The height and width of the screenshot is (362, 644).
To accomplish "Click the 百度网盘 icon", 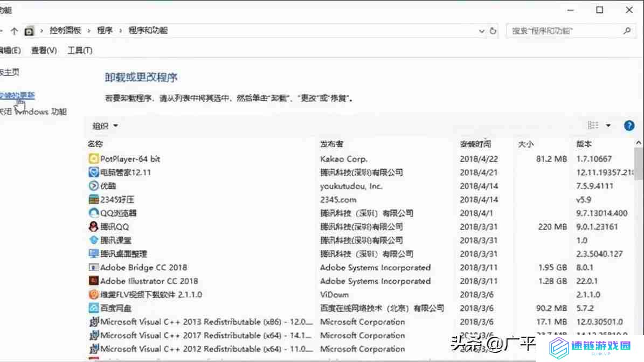I will [x=93, y=308].
